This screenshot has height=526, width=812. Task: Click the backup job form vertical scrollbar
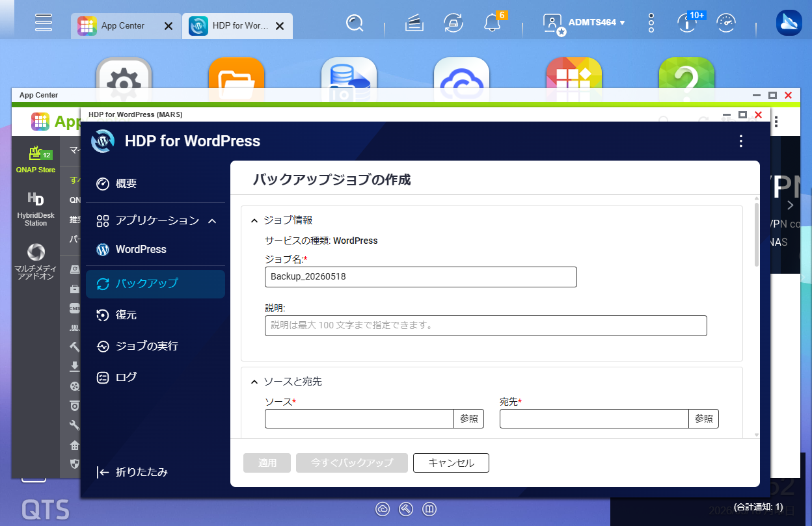(756, 234)
